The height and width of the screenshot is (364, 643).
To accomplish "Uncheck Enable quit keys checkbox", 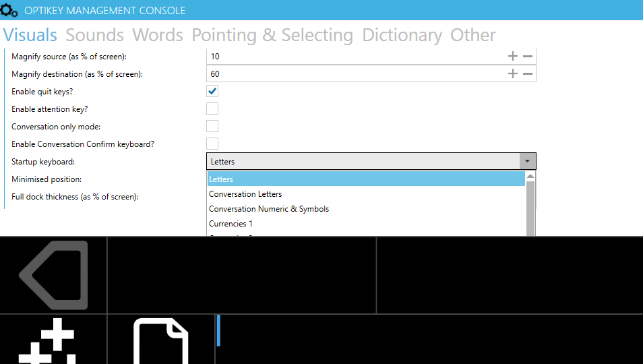I will [x=212, y=91].
